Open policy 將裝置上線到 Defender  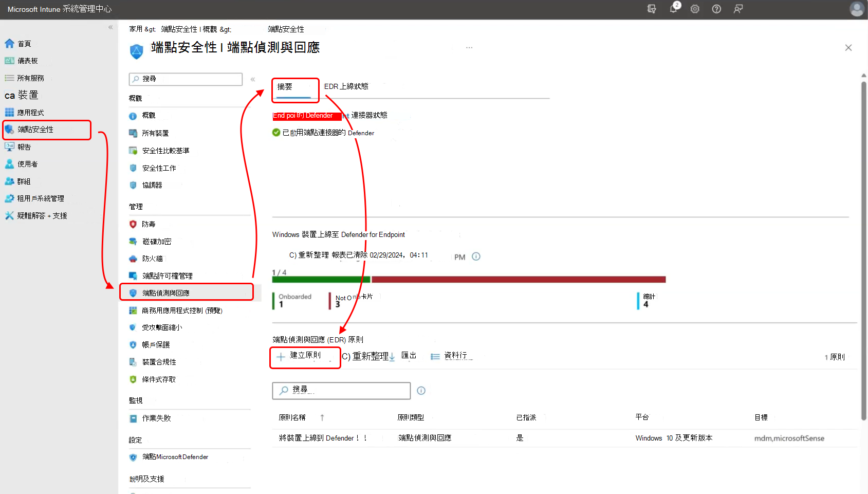323,438
